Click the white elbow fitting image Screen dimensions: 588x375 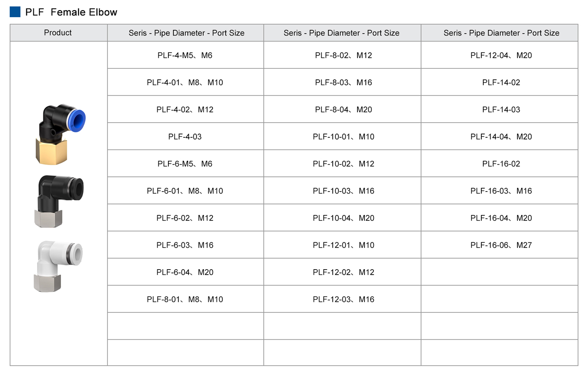(x=58, y=266)
